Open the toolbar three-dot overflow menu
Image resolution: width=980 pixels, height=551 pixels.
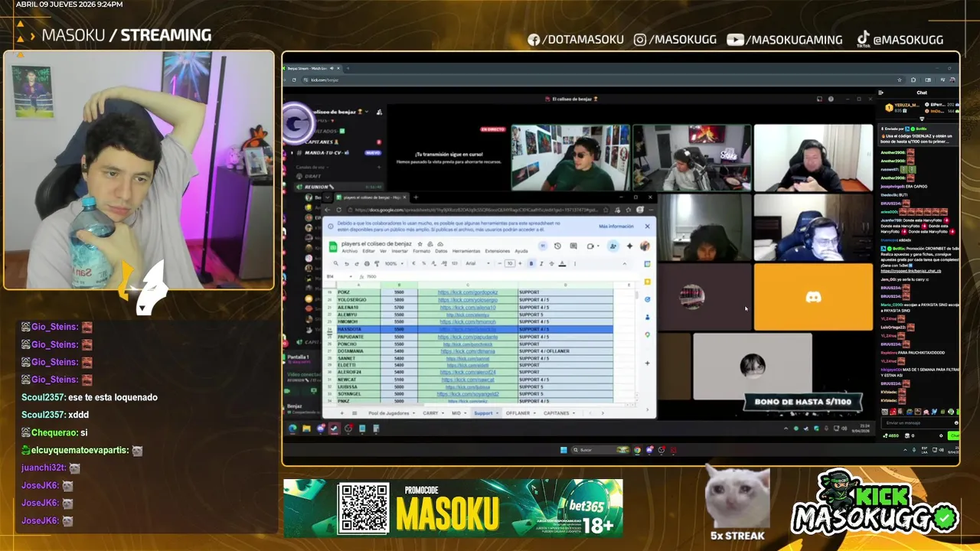(x=575, y=263)
